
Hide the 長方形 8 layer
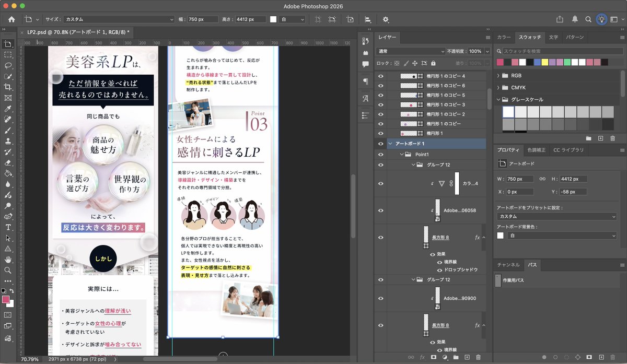pyautogui.click(x=381, y=237)
